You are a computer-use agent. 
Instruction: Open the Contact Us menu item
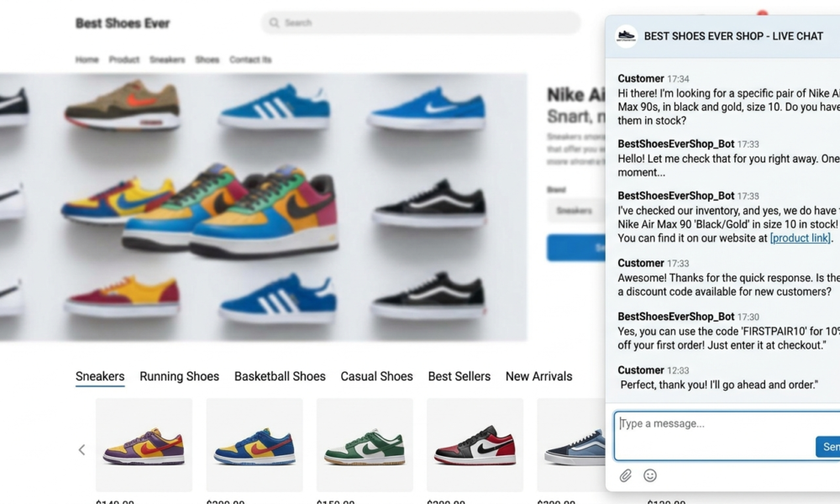point(250,60)
